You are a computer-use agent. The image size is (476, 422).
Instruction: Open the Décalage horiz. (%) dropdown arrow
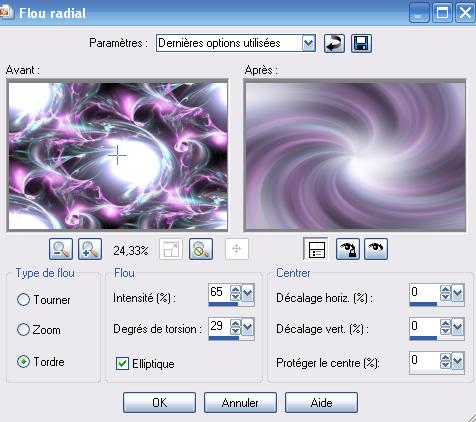tap(457, 293)
